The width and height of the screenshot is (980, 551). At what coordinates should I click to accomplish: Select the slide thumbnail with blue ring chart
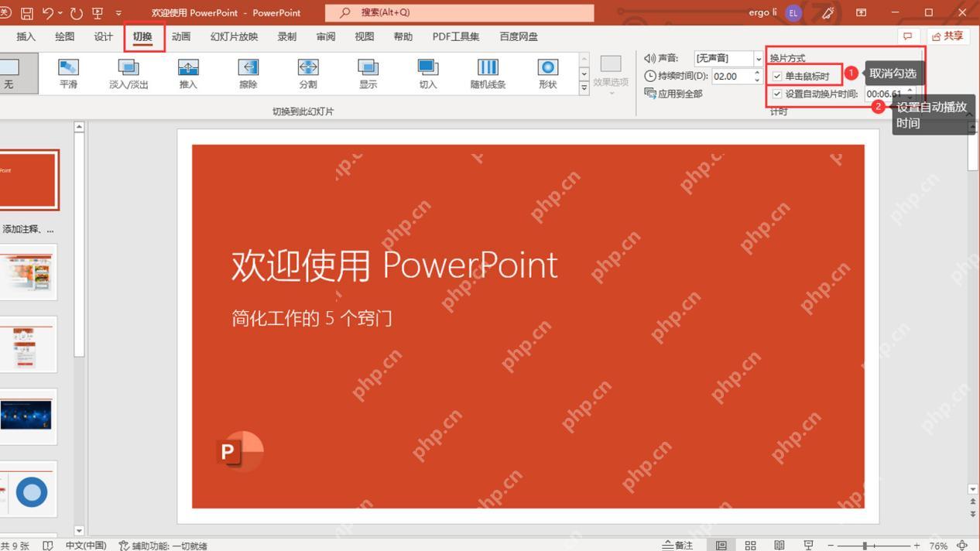(x=29, y=490)
